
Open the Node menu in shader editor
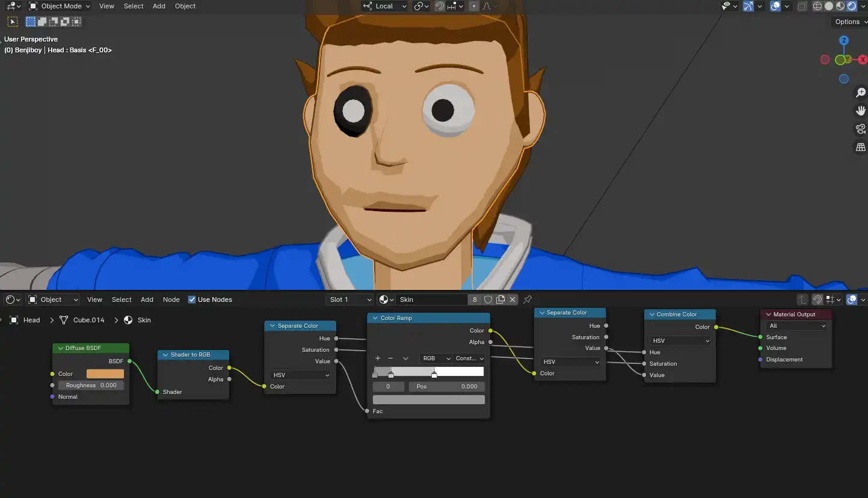tap(171, 299)
